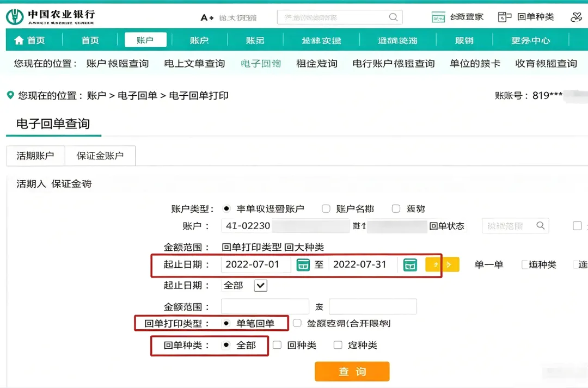Click 首页 with home icon in navigation

tap(30, 40)
